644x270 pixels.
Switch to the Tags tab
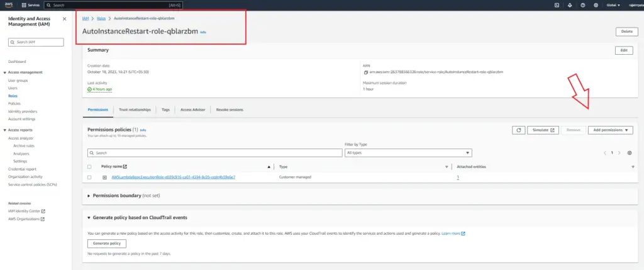coord(165,110)
